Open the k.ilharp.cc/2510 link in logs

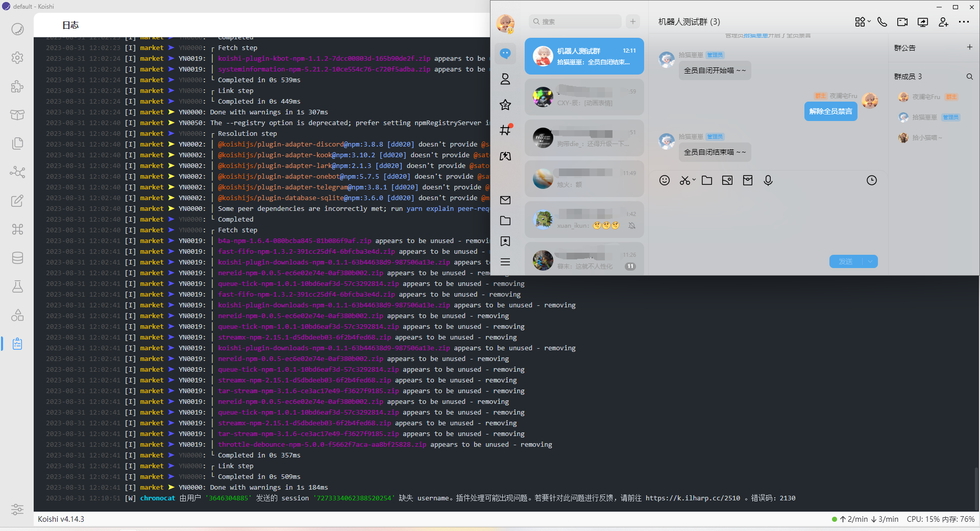[692, 498]
